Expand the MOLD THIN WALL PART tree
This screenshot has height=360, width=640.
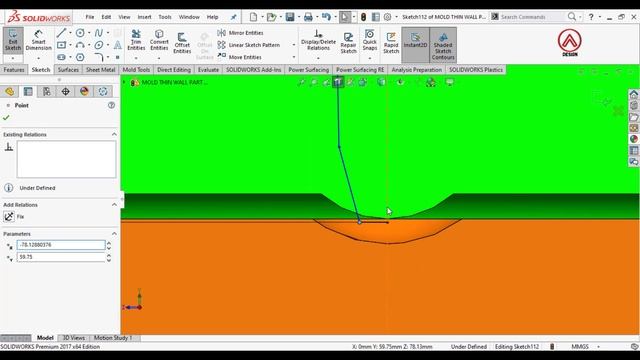click(x=124, y=82)
